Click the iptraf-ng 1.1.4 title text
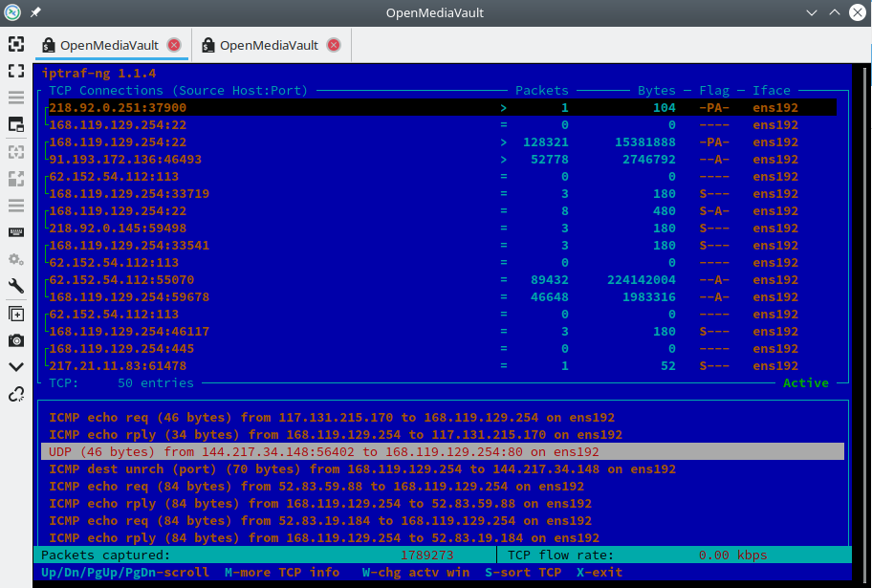Viewport: 872px width, 588px height. tap(98, 73)
